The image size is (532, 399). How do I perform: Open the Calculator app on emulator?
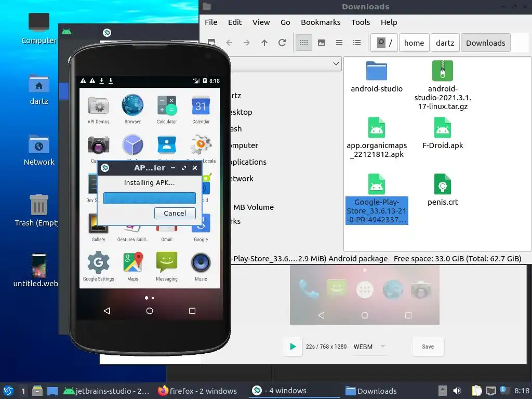[x=167, y=109]
